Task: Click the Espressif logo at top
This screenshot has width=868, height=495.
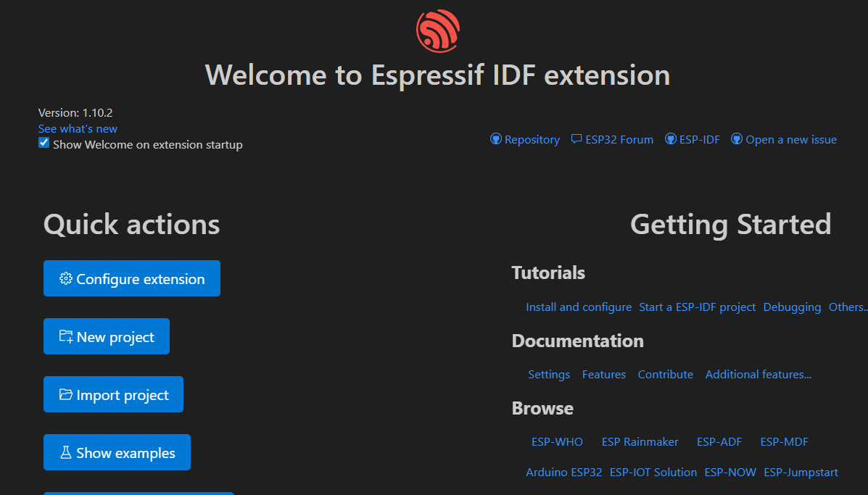Action: (x=438, y=31)
